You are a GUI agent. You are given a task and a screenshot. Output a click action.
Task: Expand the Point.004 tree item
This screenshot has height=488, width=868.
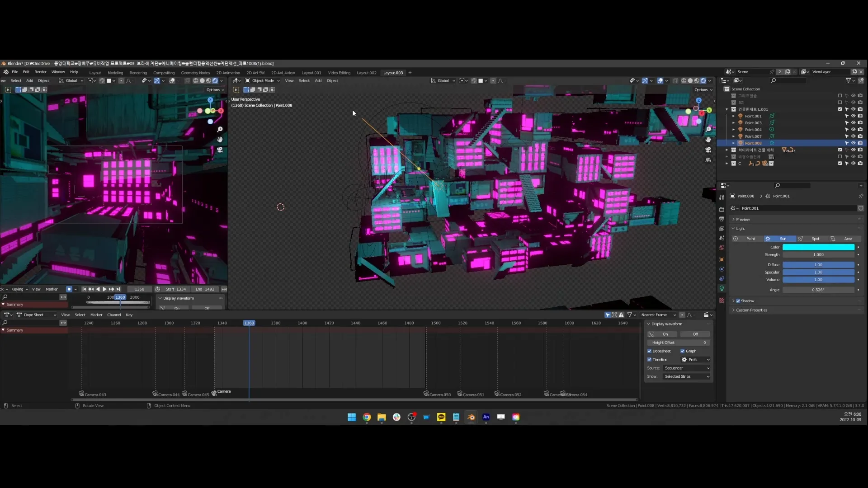pyautogui.click(x=733, y=130)
